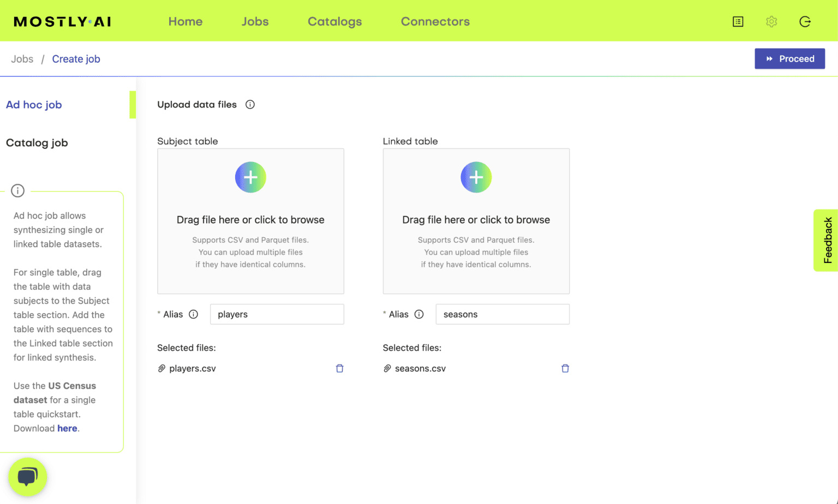Go to the Home menu
Screen dimensions: 838x504
[185, 22]
